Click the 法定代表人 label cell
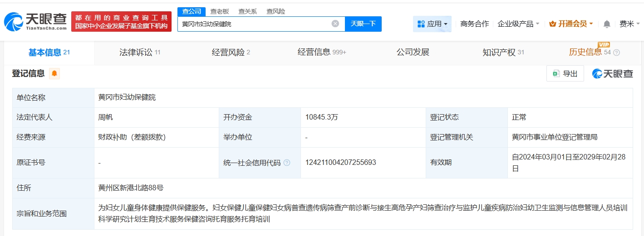This screenshot has height=236, width=644. coord(53,117)
